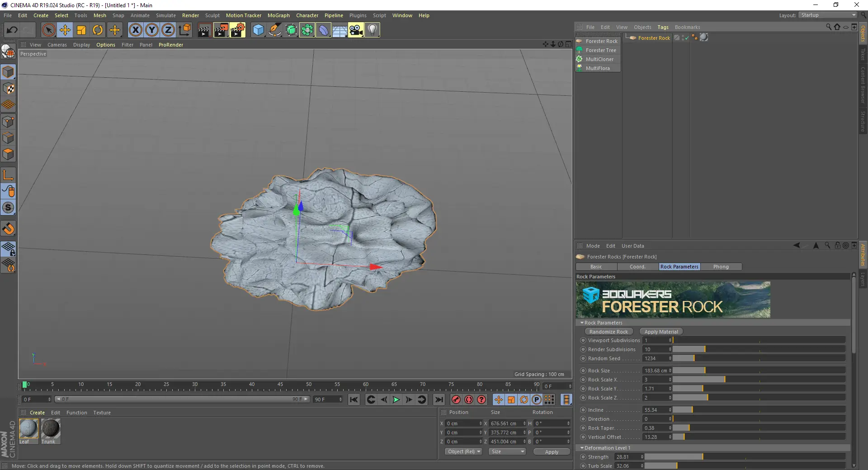Click Apply Material in Rock Parameters
The image size is (868, 470).
tap(660, 331)
